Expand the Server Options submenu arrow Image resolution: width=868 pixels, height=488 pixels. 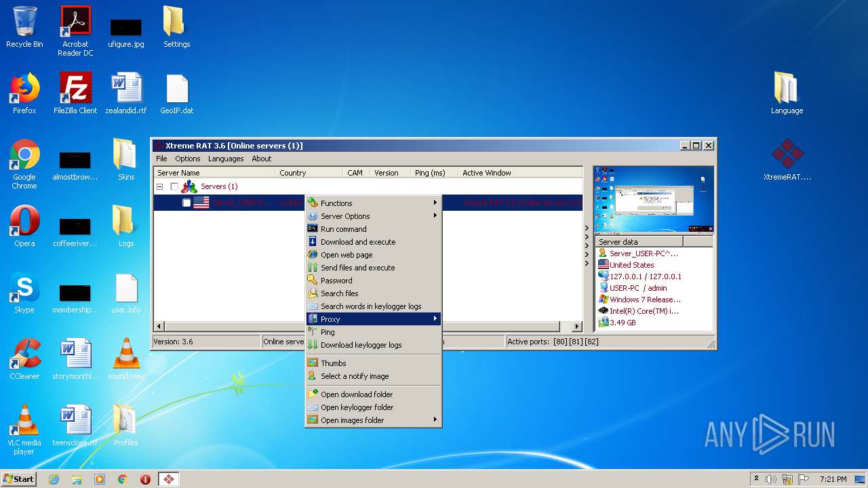(x=435, y=216)
